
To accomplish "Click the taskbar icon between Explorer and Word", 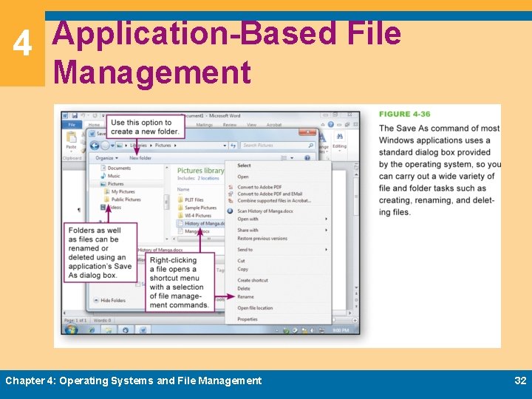I will [126, 330].
